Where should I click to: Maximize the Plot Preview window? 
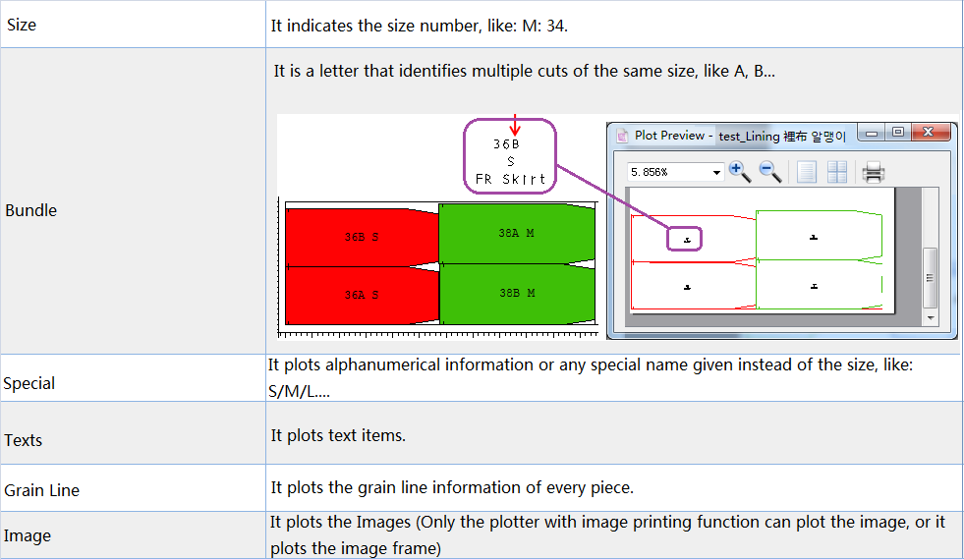pos(897,133)
